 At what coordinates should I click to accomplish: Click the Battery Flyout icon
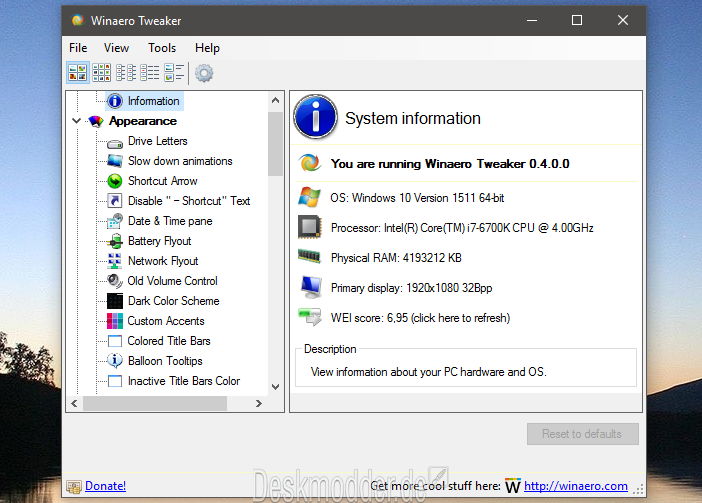[115, 241]
